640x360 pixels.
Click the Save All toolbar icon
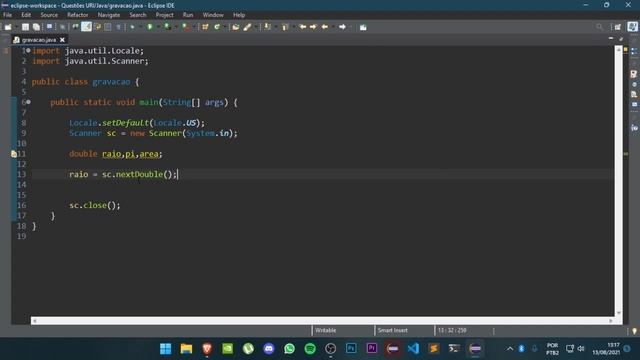36,27
